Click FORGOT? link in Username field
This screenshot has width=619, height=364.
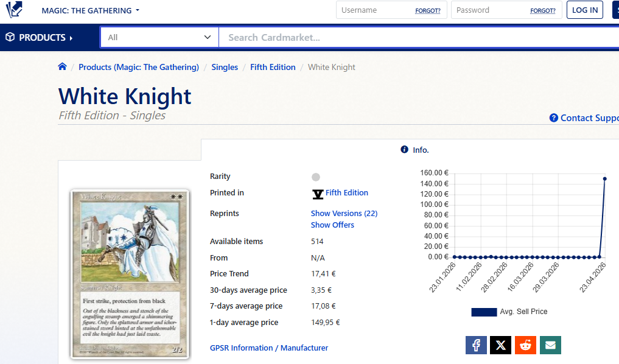pos(427,11)
